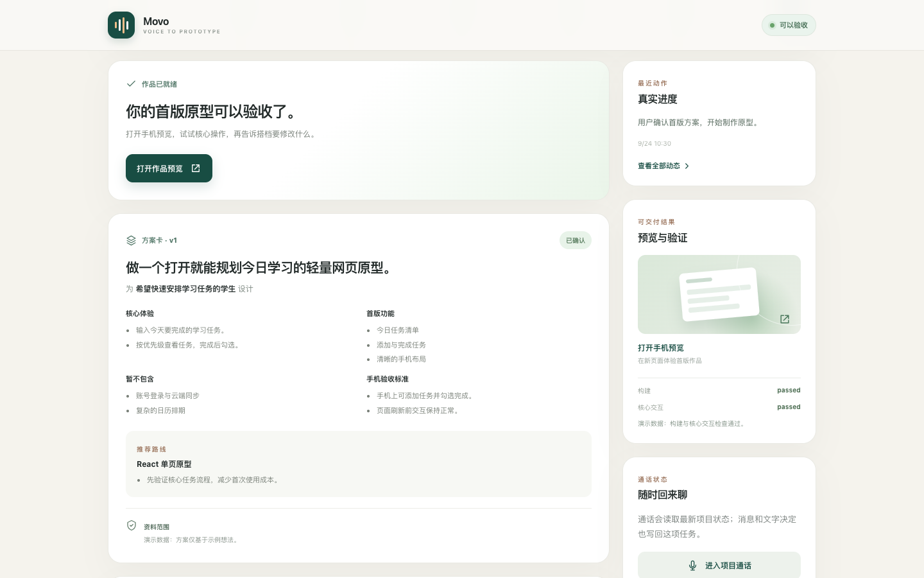Click the list item 复杂的日历排期

(x=160, y=410)
